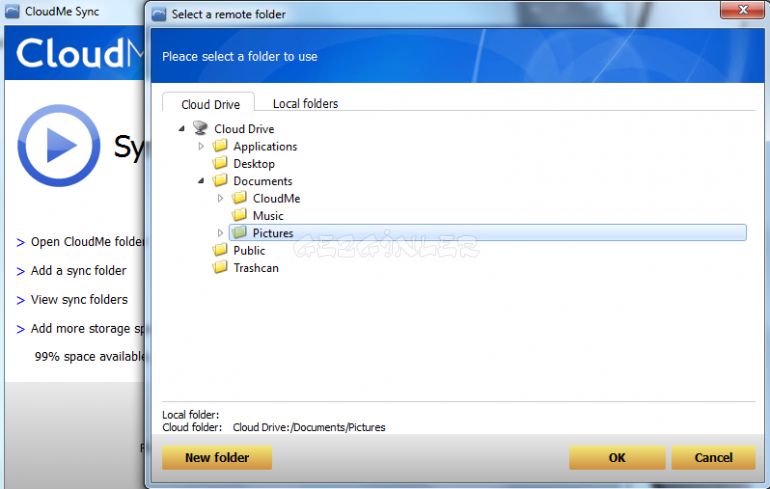Click the CloudMe folder icon
Viewport: 770px width, 489px height.
click(x=240, y=197)
